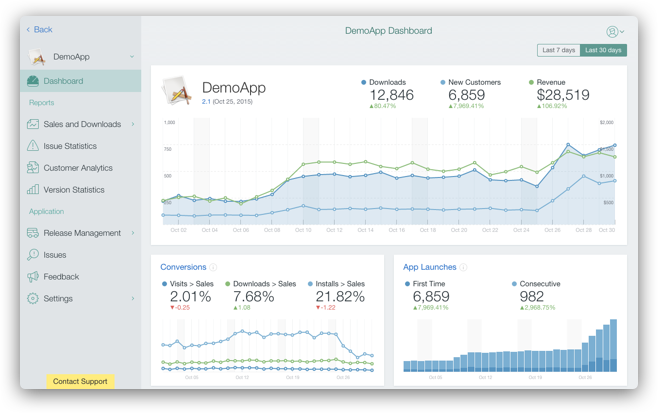
Task: Switch range to Last 7 days
Action: tap(559, 50)
